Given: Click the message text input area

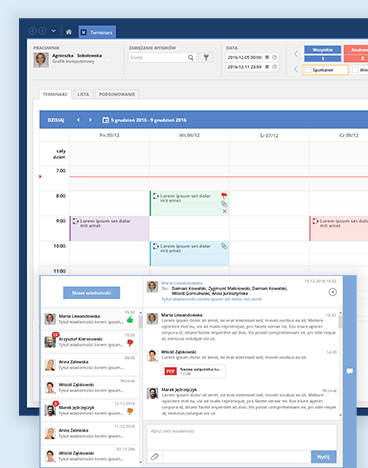Looking at the screenshot, I should tap(242, 437).
